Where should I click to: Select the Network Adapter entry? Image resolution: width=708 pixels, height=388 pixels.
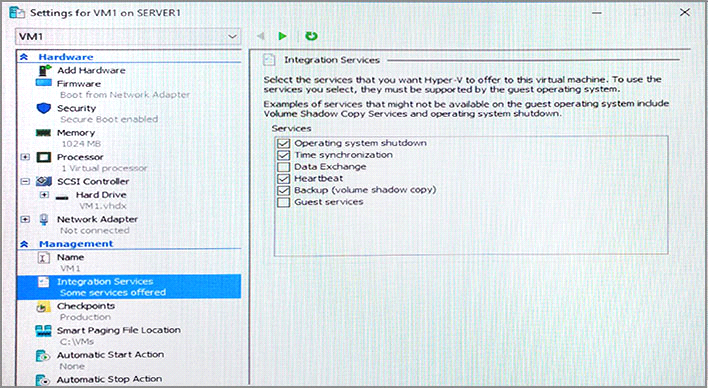tap(97, 219)
